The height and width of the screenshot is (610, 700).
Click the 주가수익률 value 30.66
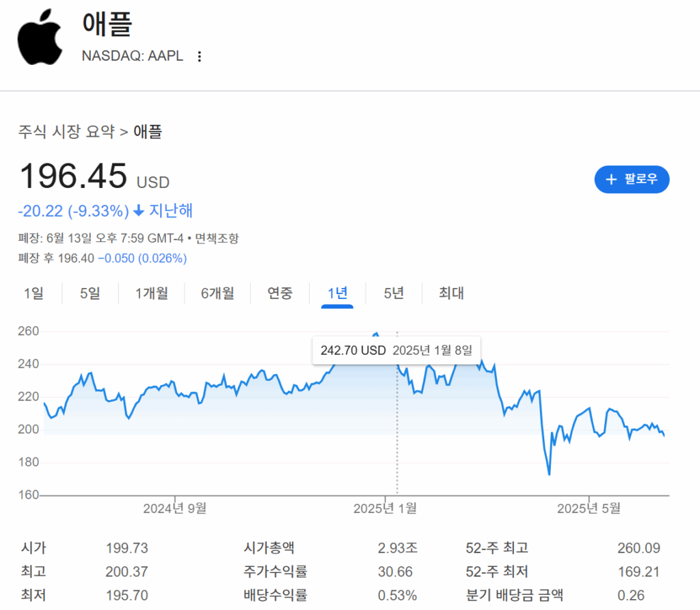[x=395, y=572]
